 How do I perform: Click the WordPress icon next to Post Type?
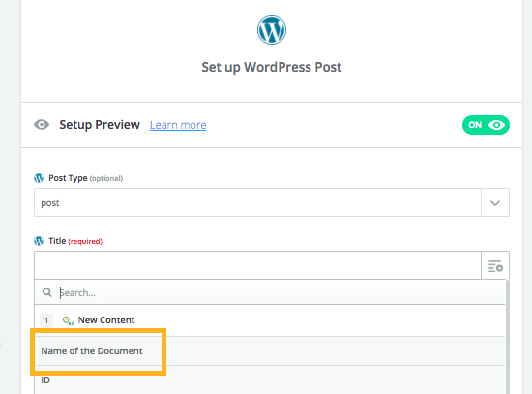[x=39, y=178]
